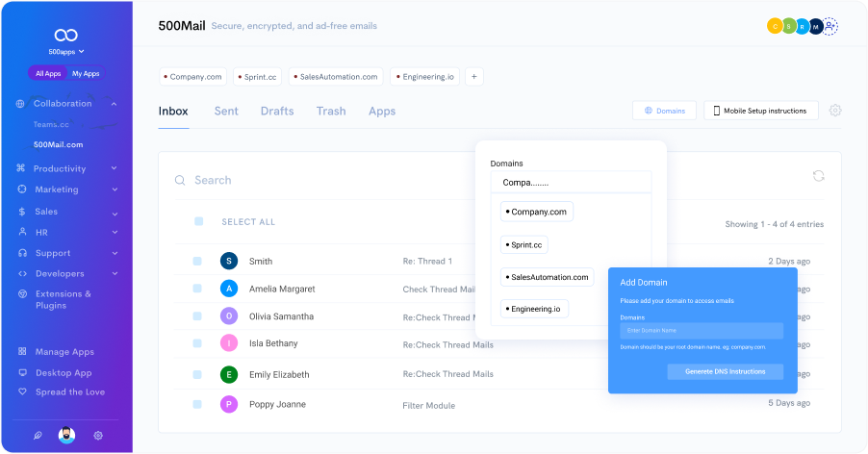Open the Drafts tab
The image size is (868, 454).
(277, 112)
